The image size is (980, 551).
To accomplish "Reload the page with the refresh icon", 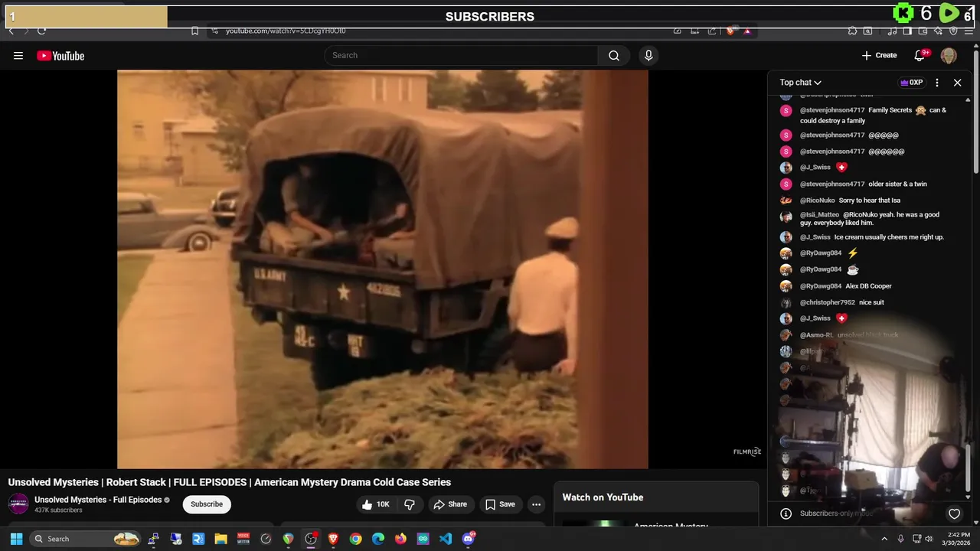I will click(41, 31).
